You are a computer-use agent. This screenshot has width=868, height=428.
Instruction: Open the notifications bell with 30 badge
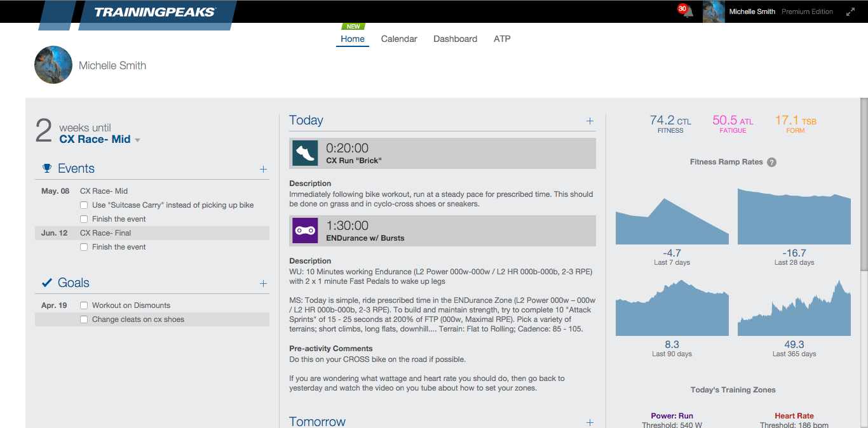[x=686, y=11]
